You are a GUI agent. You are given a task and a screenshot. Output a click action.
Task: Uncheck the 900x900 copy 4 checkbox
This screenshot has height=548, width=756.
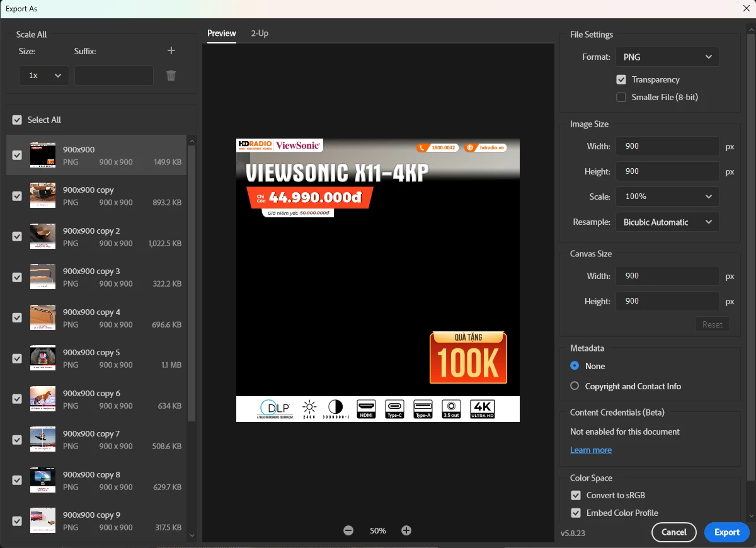pyautogui.click(x=17, y=317)
